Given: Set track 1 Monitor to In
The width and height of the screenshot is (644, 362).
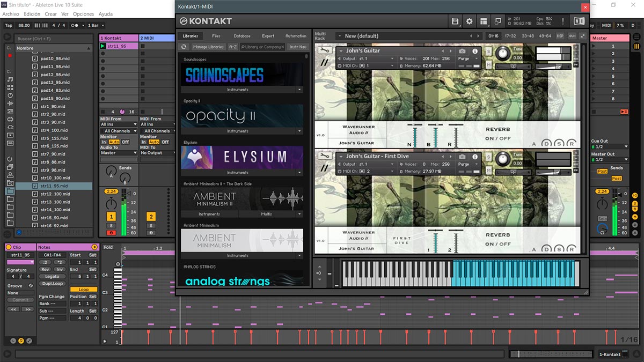Looking at the screenshot, I should click(104, 142).
